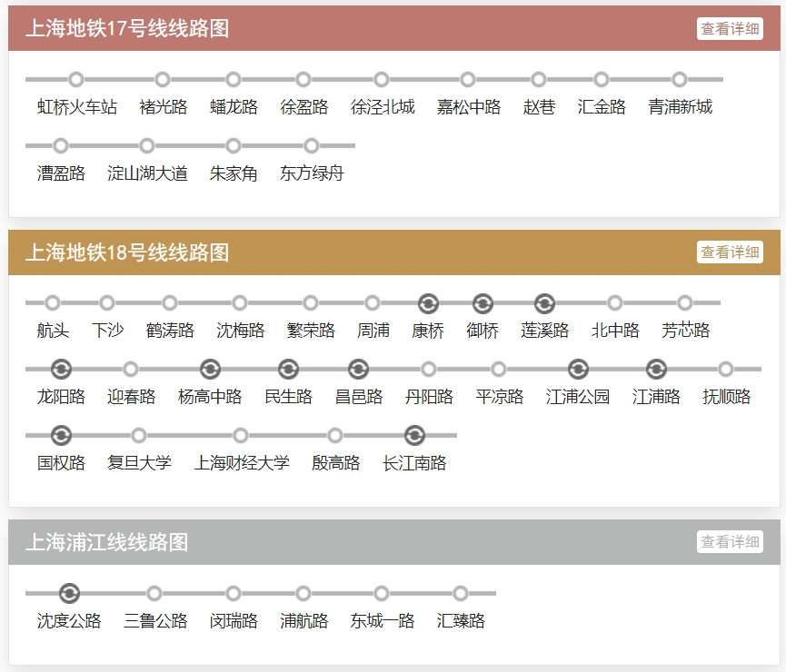Open 查看详细 for Line 17

730,29
